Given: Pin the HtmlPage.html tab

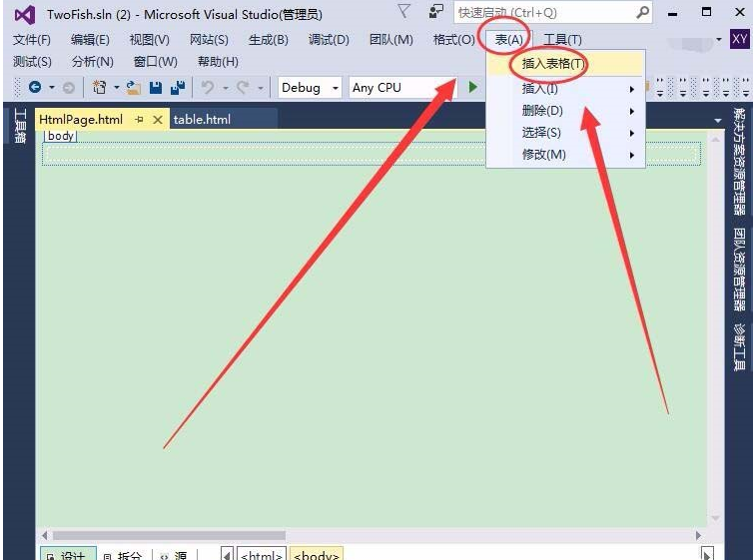Looking at the screenshot, I should pos(139,120).
